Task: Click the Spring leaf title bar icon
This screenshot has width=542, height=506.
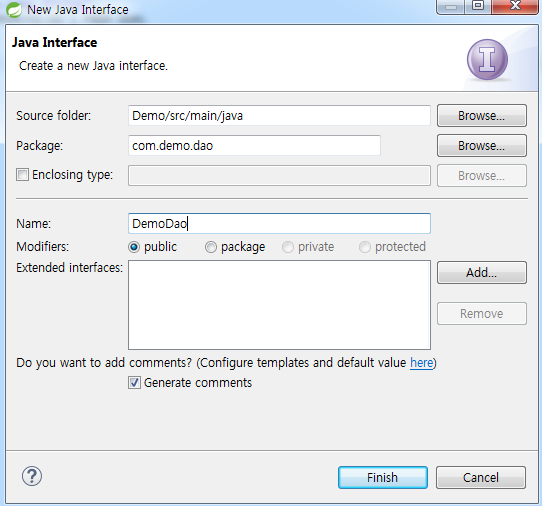Action: (14, 9)
